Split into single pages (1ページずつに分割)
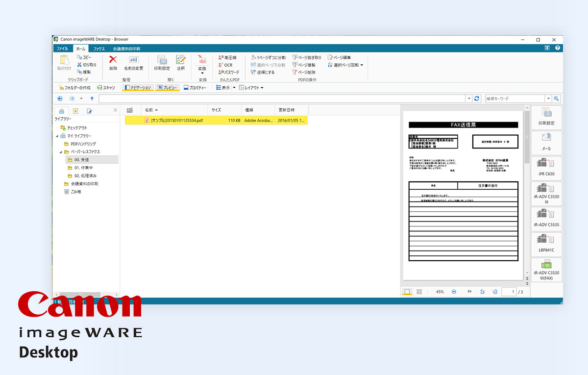The height and width of the screenshot is (375, 588). (268, 57)
